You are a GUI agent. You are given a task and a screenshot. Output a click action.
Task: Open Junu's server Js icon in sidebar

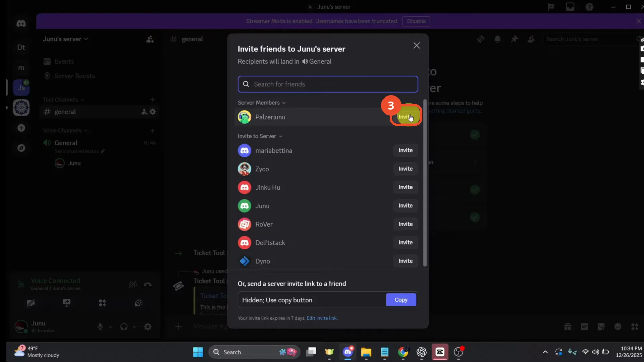21,87
